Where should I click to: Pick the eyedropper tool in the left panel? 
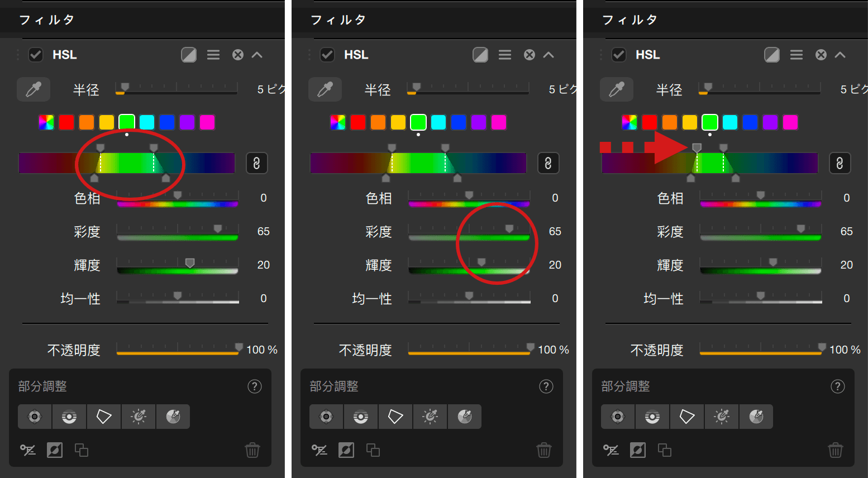pyautogui.click(x=34, y=89)
